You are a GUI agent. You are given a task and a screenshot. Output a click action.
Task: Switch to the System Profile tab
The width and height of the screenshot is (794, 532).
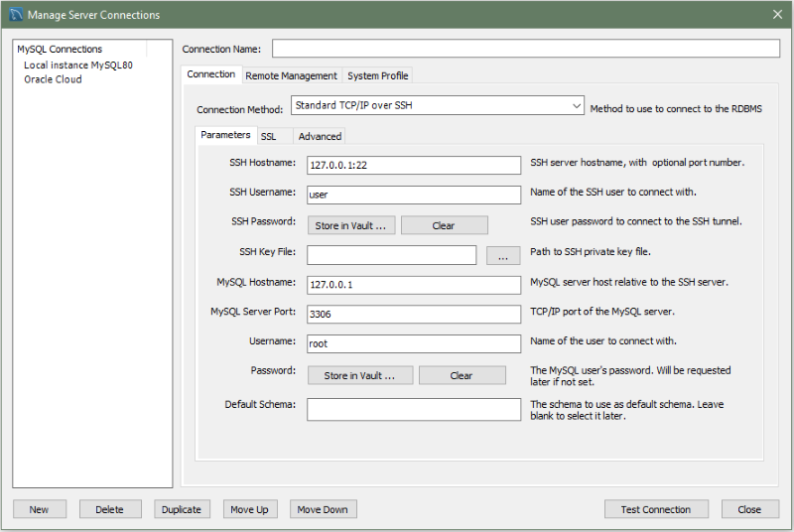coord(377,75)
